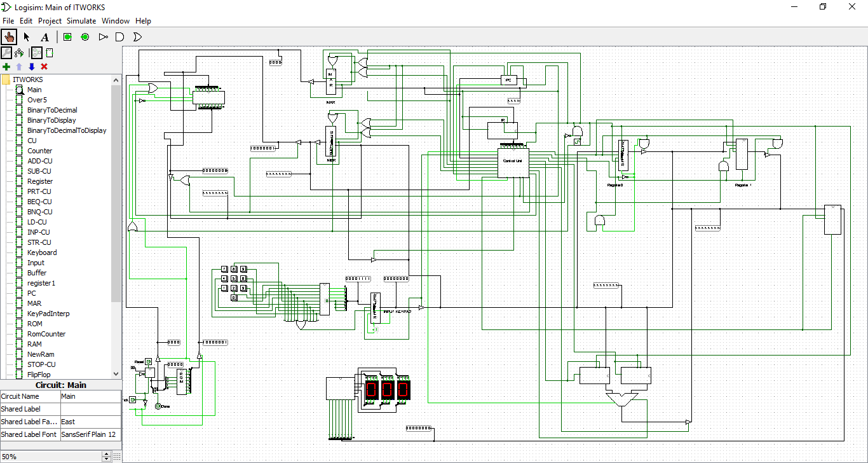The height and width of the screenshot is (463, 868).
Task: Switch to circuit appearance editing view
Action: [x=50, y=53]
